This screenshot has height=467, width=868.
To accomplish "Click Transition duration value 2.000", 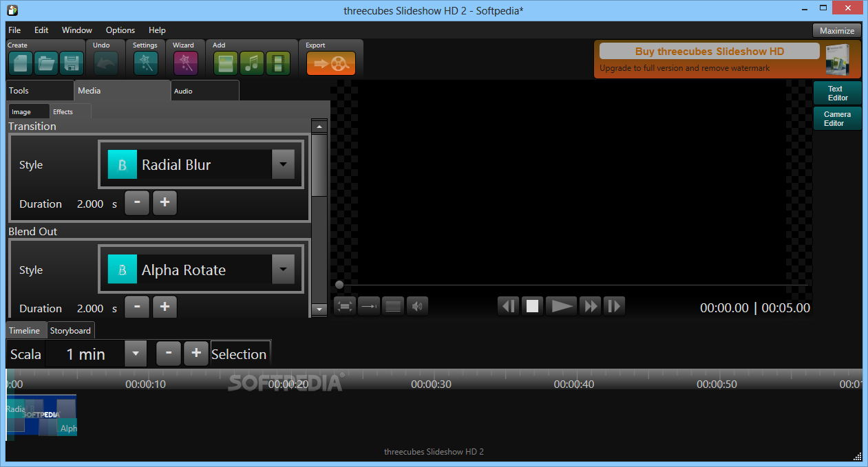I will coord(90,204).
